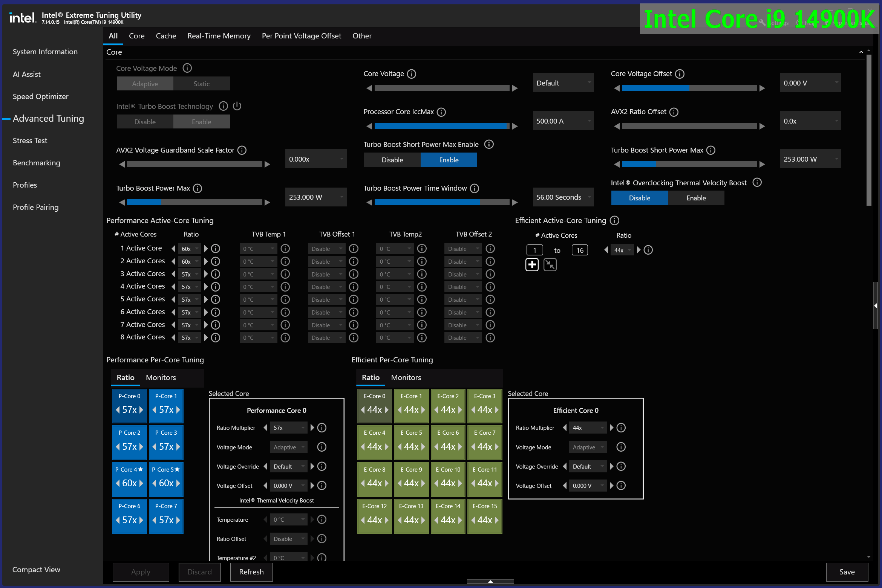The width and height of the screenshot is (882, 588).
Task: Increase 3 Active Cores ratio with right arrow
Action: [206, 274]
